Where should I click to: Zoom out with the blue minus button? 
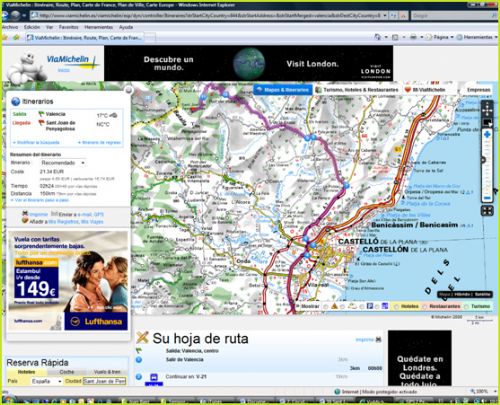pyautogui.click(x=487, y=198)
